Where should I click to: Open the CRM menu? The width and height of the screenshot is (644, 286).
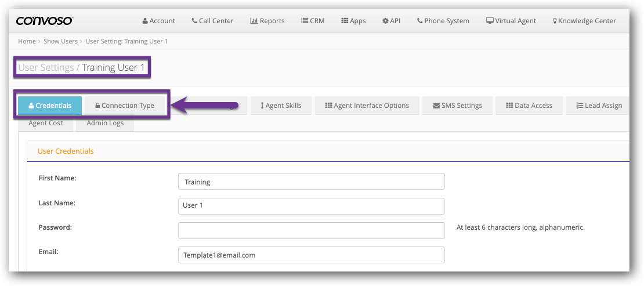pyautogui.click(x=313, y=21)
